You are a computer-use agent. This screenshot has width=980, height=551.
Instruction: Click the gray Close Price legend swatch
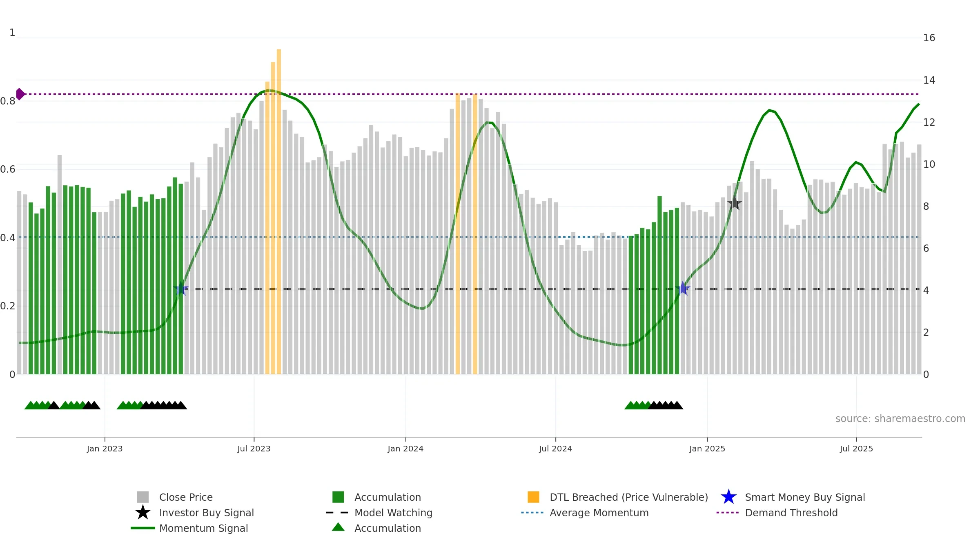143,497
